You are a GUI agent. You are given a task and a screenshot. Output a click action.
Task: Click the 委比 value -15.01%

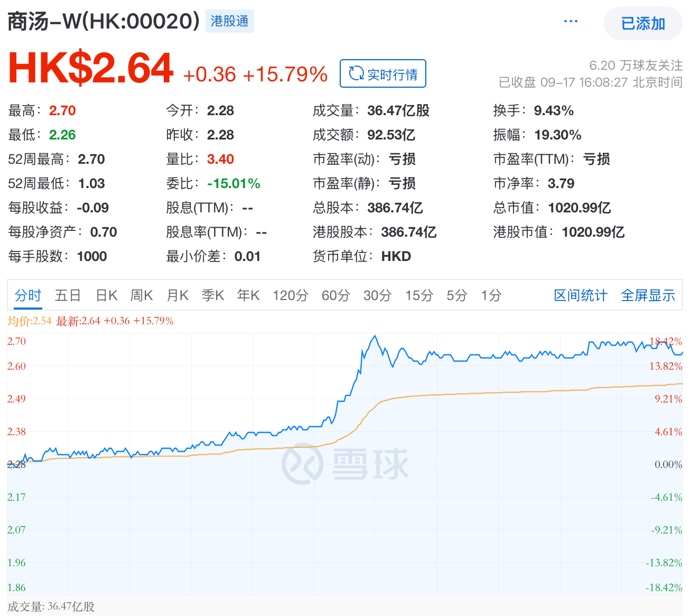[x=234, y=183]
